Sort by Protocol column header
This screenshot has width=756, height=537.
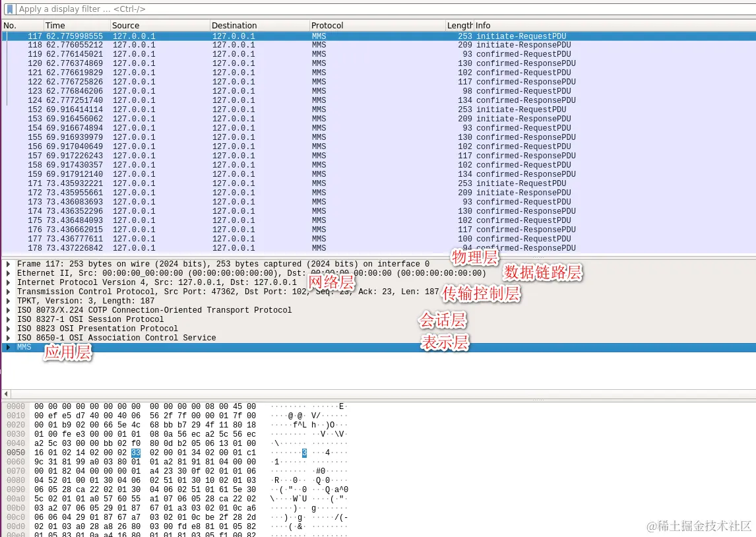click(x=377, y=26)
